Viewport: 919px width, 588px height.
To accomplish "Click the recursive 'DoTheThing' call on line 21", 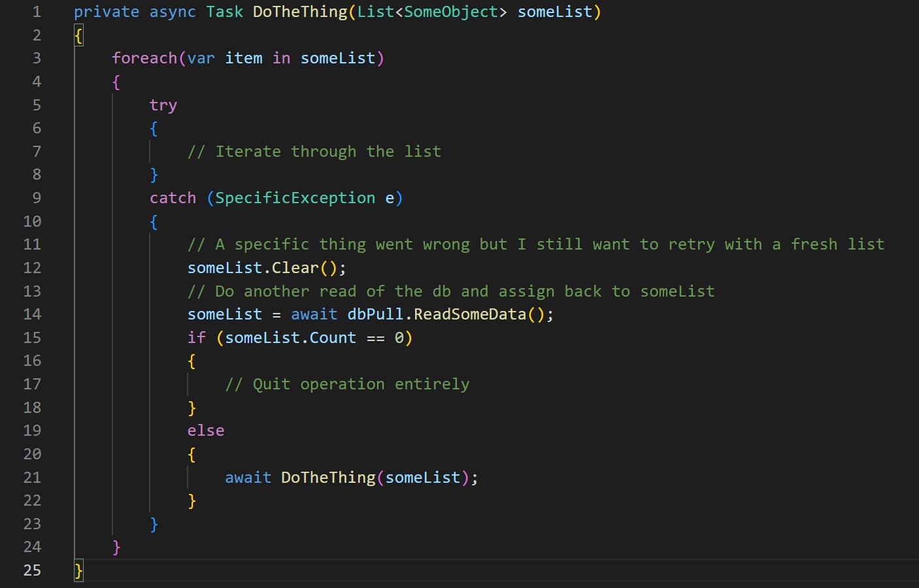I will point(328,478).
